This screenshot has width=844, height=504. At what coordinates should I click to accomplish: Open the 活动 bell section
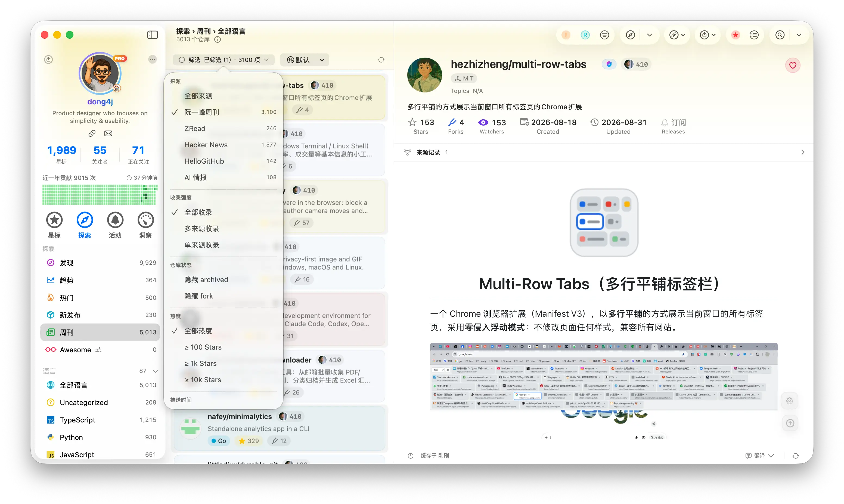coord(115,226)
